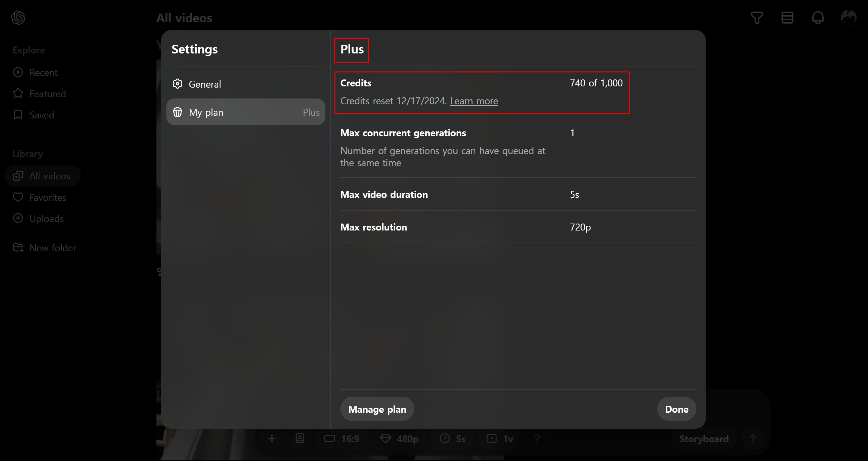868x461 pixels.
Task: Open the 1v variations selector
Action: [500, 438]
